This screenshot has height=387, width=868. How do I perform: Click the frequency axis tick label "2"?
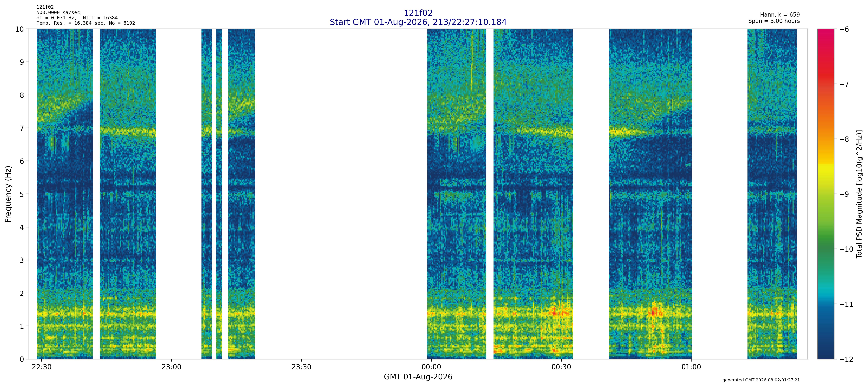coord(22,293)
